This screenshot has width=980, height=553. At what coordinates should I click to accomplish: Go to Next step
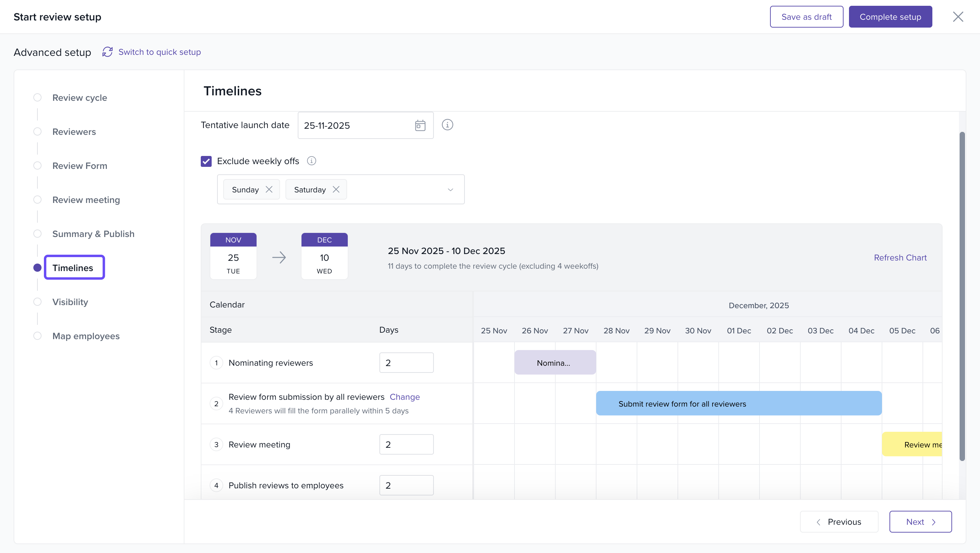(x=920, y=521)
